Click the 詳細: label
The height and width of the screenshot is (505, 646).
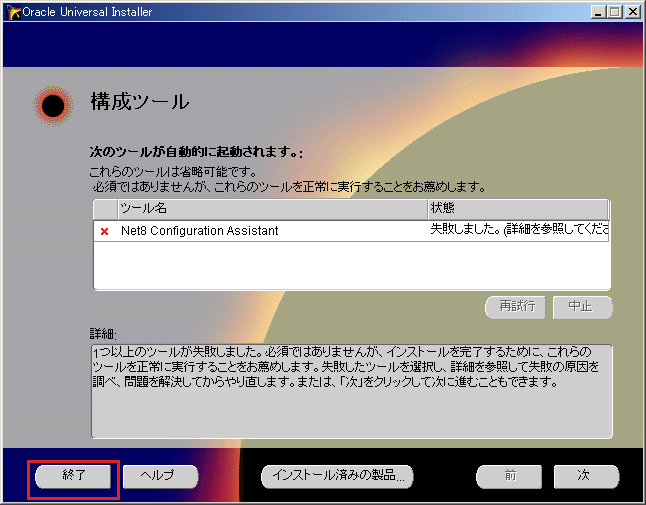coord(103,334)
